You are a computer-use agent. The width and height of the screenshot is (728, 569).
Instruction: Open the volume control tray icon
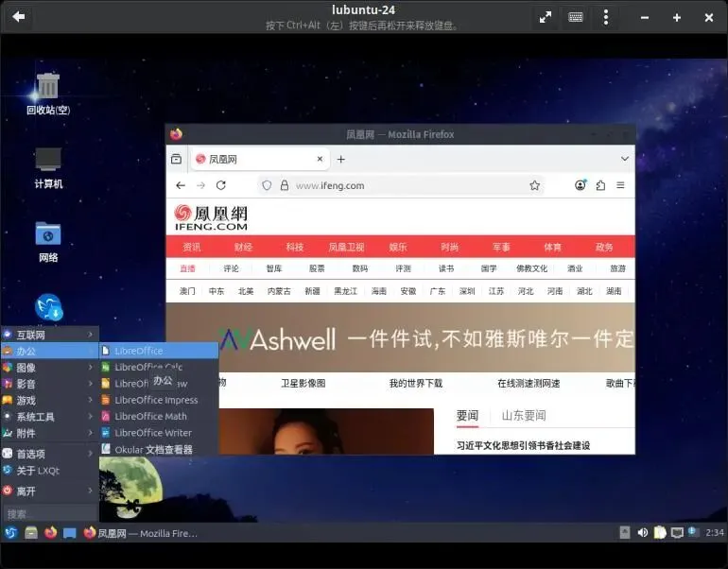click(x=643, y=532)
